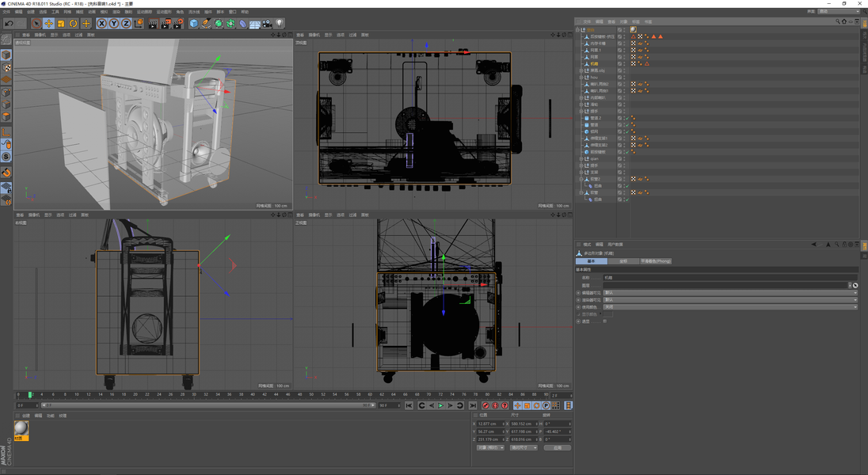Open the 使用颜色 dropdown in attributes
Screen dimensions: 868x475
coord(729,307)
